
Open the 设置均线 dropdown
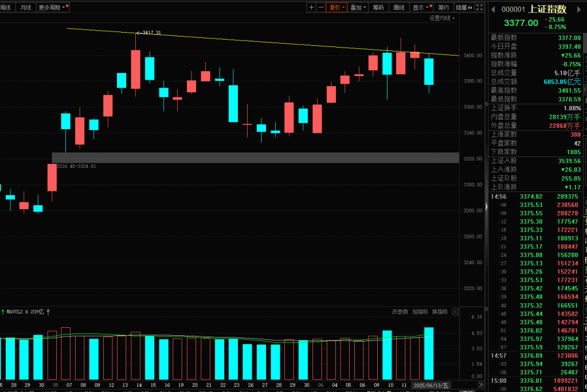point(442,18)
